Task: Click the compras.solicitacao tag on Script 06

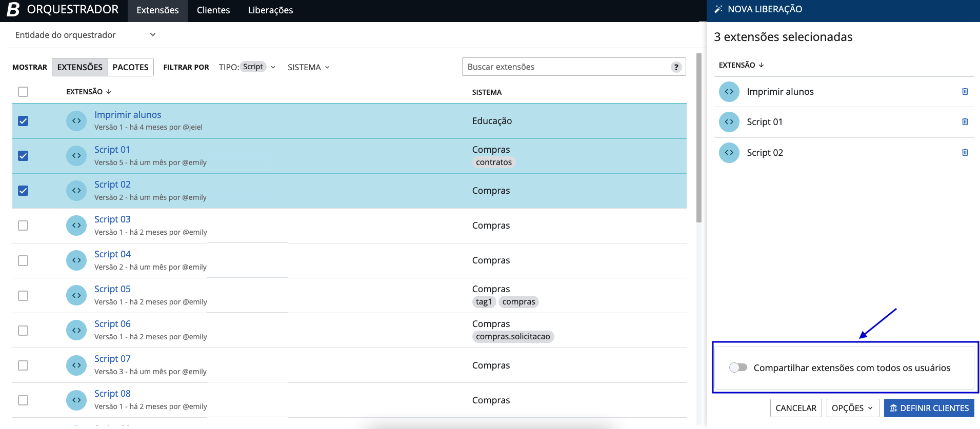Action: tap(513, 337)
